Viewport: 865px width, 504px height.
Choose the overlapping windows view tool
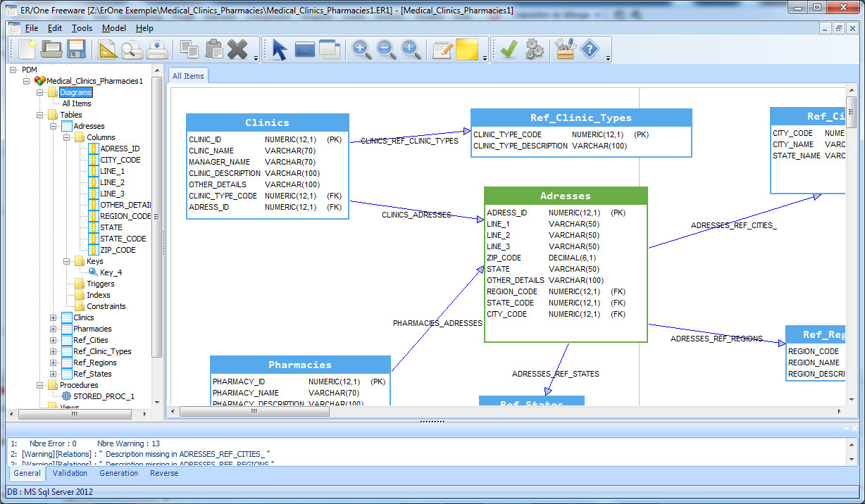[330, 49]
